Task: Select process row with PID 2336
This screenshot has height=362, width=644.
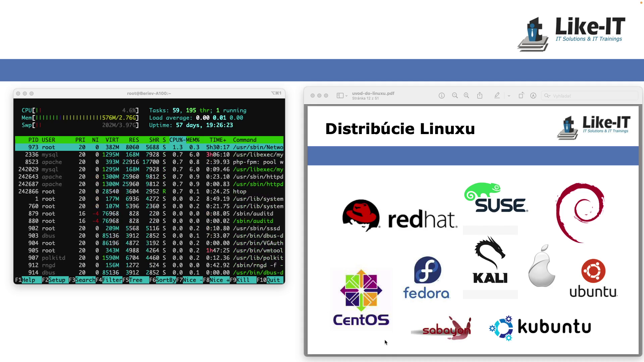Action: coord(149,155)
